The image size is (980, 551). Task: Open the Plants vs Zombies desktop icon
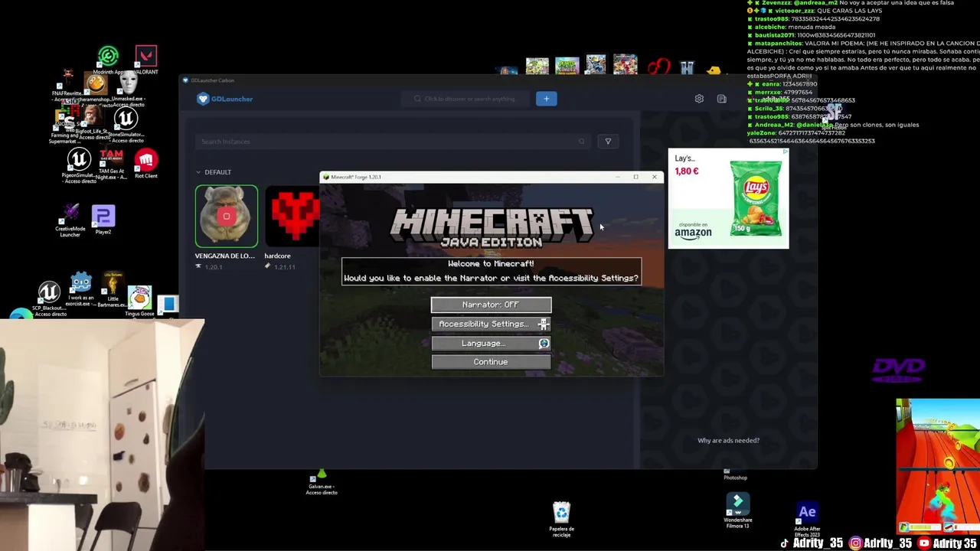click(x=567, y=66)
